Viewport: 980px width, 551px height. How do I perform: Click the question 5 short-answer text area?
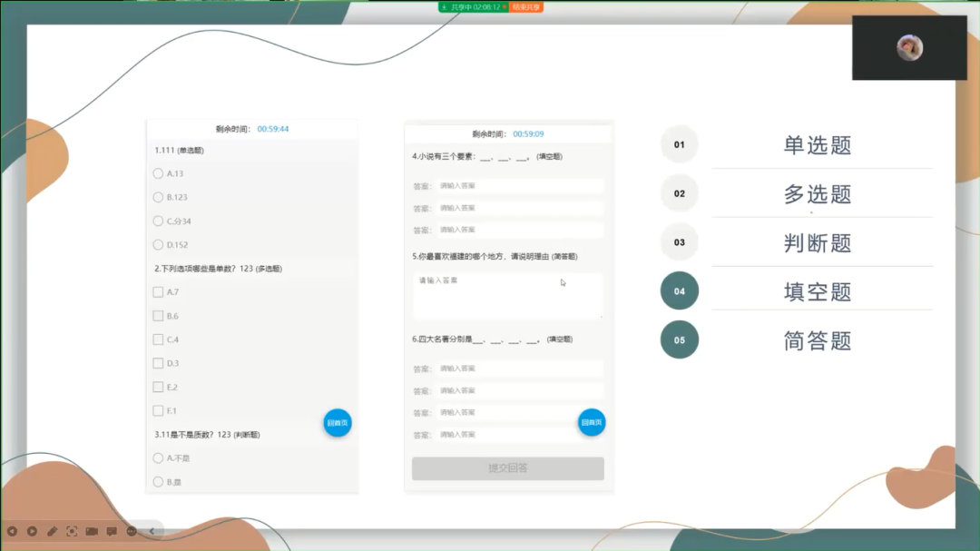point(507,295)
